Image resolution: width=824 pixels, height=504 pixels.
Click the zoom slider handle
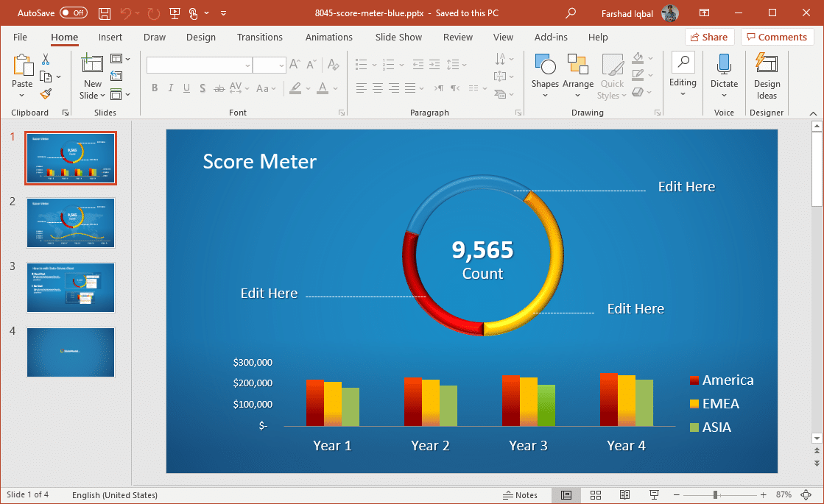(715, 495)
